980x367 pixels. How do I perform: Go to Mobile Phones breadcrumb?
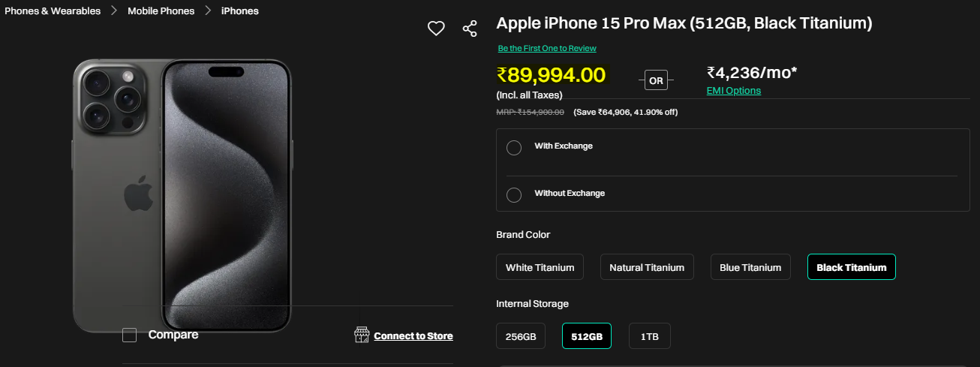coord(161,11)
